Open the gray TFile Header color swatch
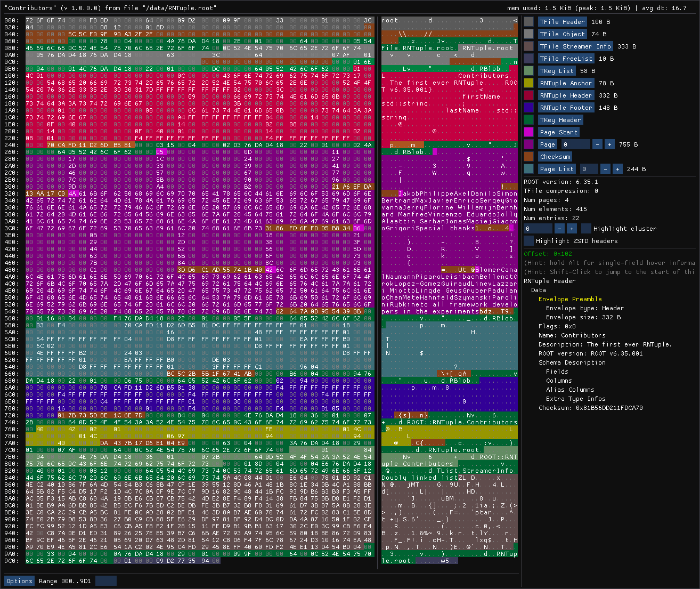This screenshot has height=589, width=700. (x=528, y=22)
